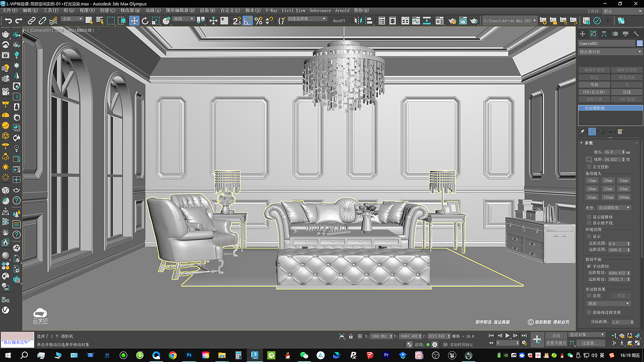The image size is (644, 362).
Task: Open the Hierarchy panel icon
Action: (604, 34)
